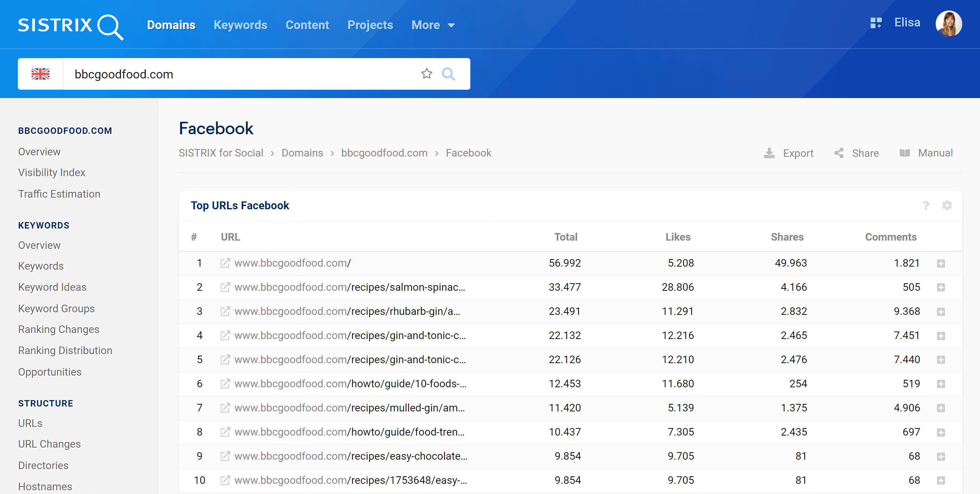Select the Keywords tab in navigation
Viewport: 980px width, 494px height.
240,25
